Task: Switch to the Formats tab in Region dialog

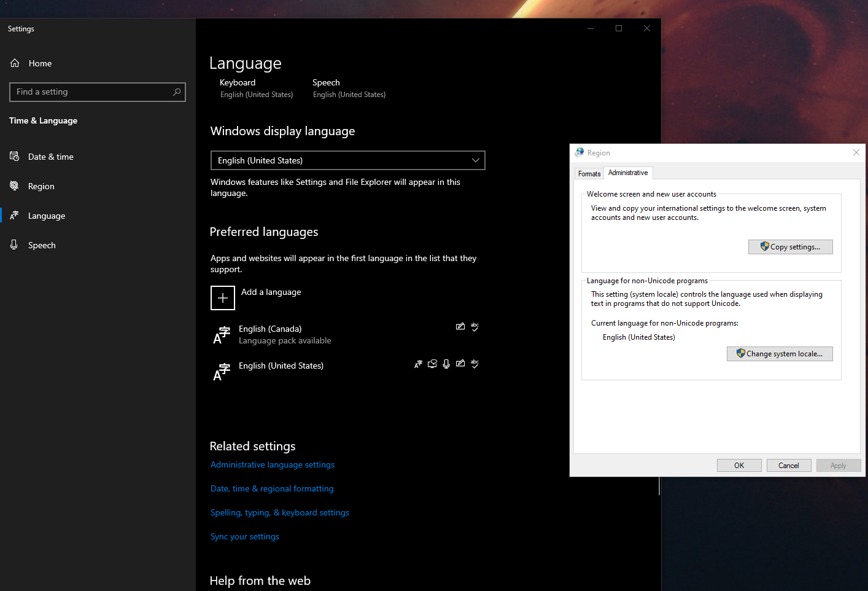Action: coord(589,174)
